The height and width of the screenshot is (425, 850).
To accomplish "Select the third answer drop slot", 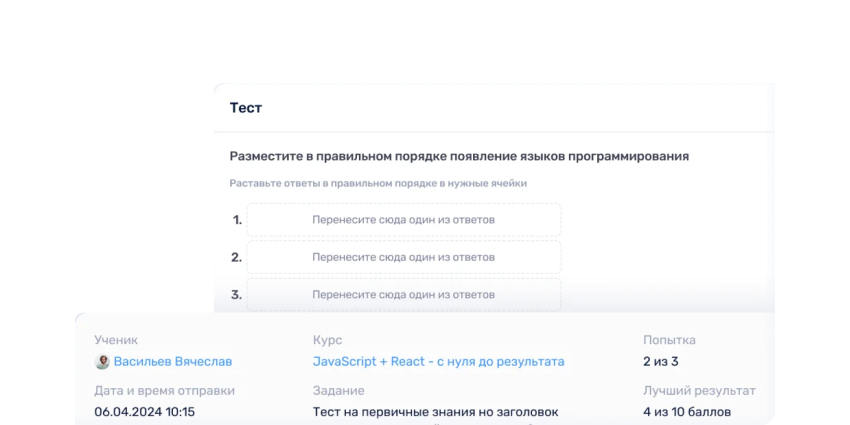I will coord(404,295).
